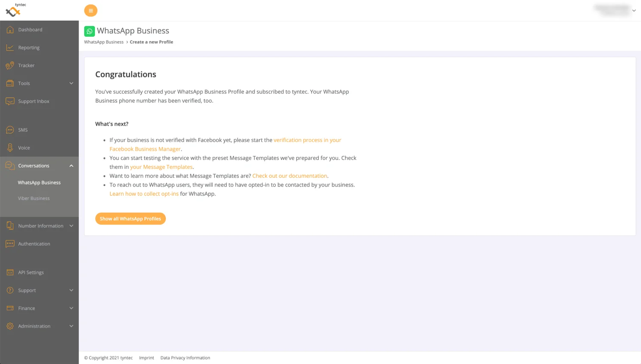Click WhatsApp Business breadcrumb link
The width and height of the screenshot is (641, 364).
104,42
